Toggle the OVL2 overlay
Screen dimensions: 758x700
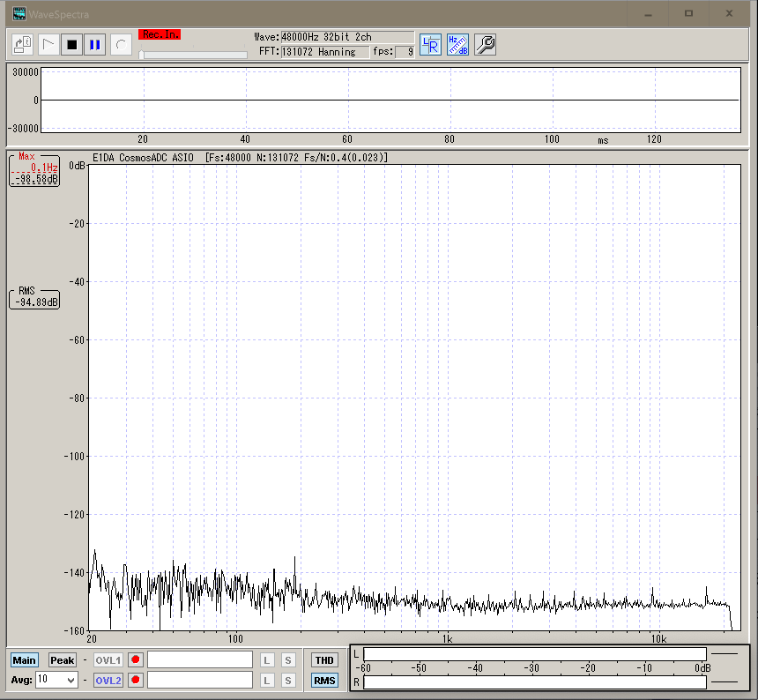click(108, 681)
